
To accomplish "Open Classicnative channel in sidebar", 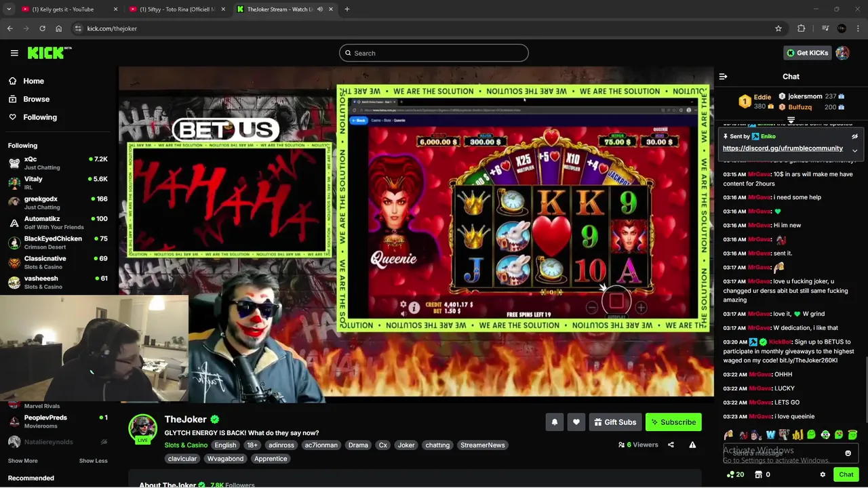I will 58,262.
